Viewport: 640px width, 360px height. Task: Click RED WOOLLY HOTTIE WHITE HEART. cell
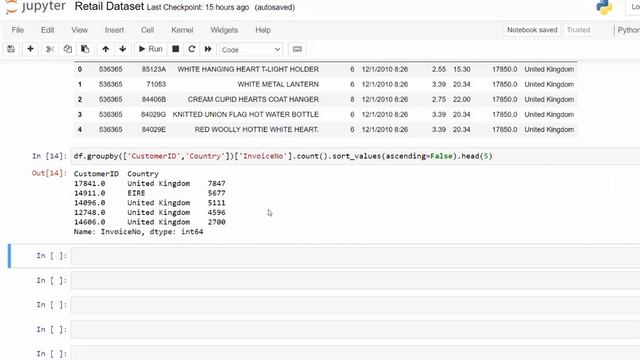(257, 130)
